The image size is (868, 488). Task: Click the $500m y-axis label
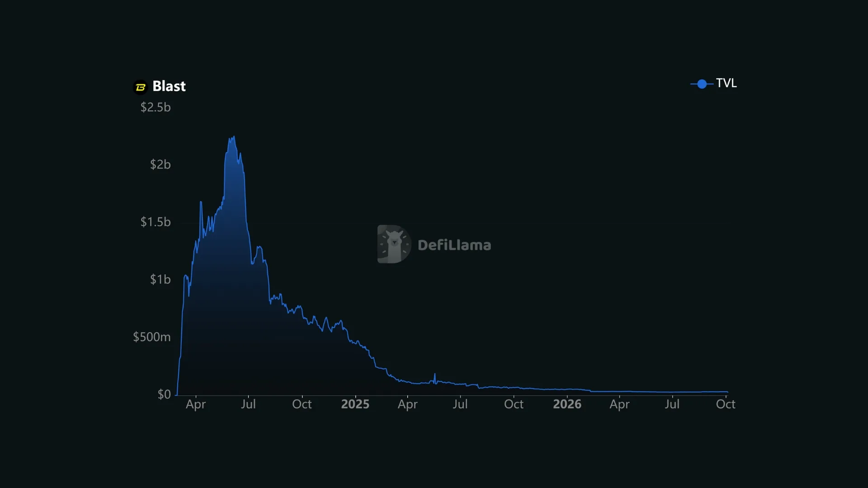[152, 337]
